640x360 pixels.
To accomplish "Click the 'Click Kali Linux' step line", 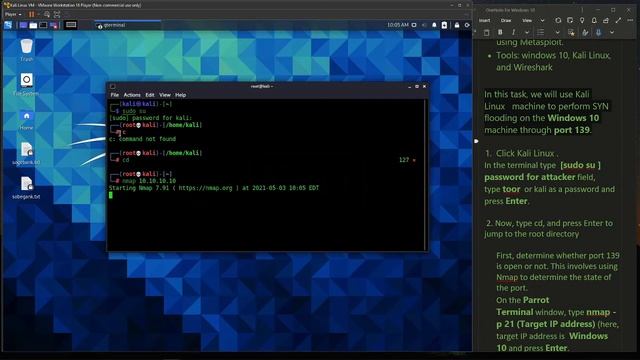I will click(521, 153).
